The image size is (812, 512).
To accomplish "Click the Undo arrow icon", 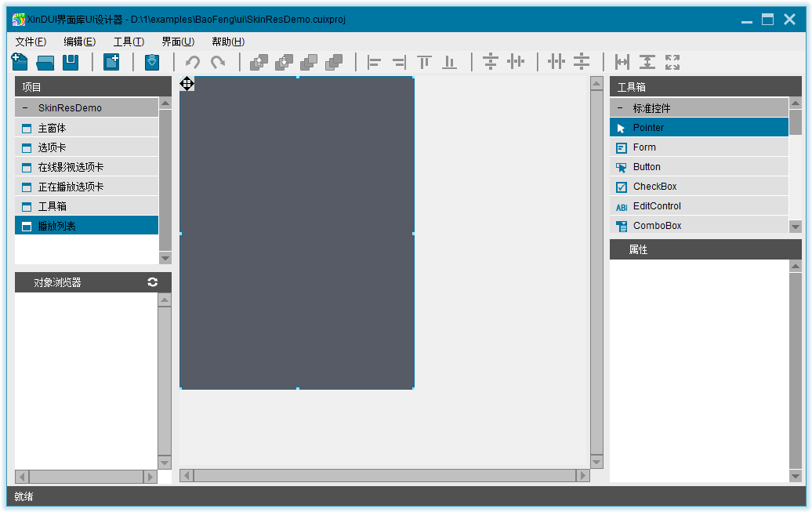I will [x=193, y=63].
